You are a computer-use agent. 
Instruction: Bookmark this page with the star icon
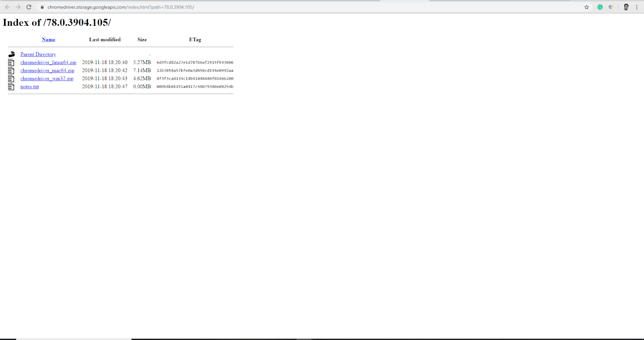click(x=586, y=7)
